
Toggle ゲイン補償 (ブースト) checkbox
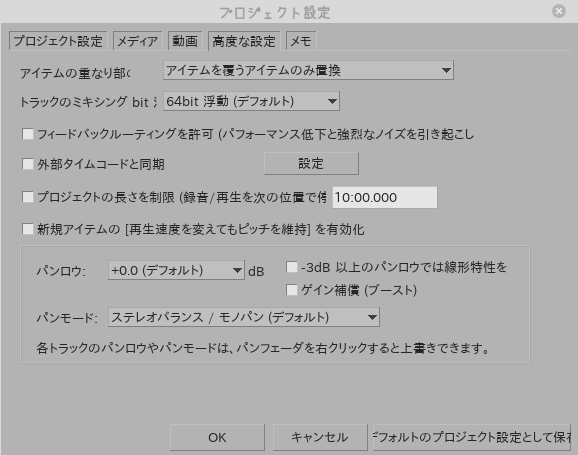292,290
